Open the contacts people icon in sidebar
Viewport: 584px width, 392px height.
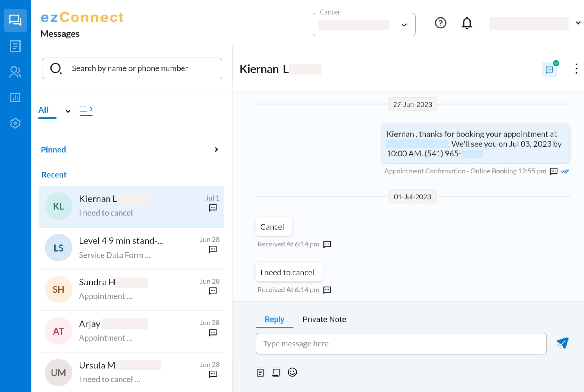(x=15, y=72)
